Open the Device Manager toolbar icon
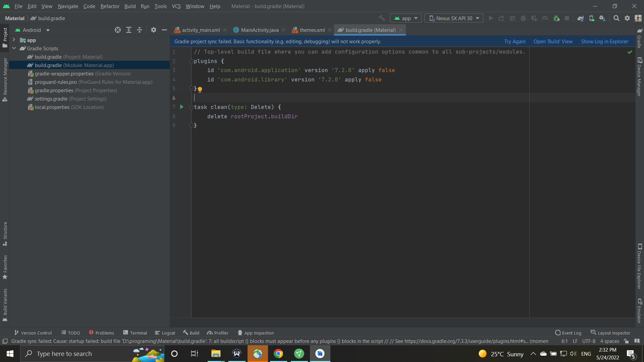This screenshot has height=362, width=644. [x=592, y=18]
